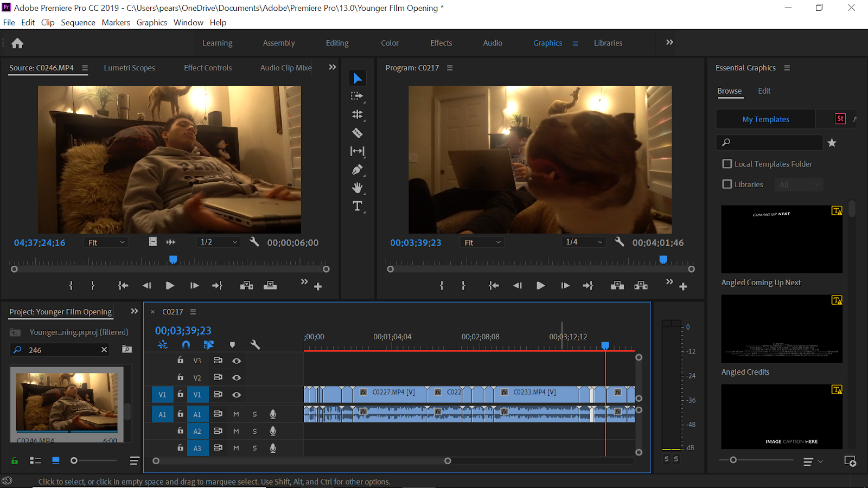Image resolution: width=868 pixels, height=488 pixels.
Task: Adjust Essential Graphics thumbnail size slider
Action: click(733, 460)
